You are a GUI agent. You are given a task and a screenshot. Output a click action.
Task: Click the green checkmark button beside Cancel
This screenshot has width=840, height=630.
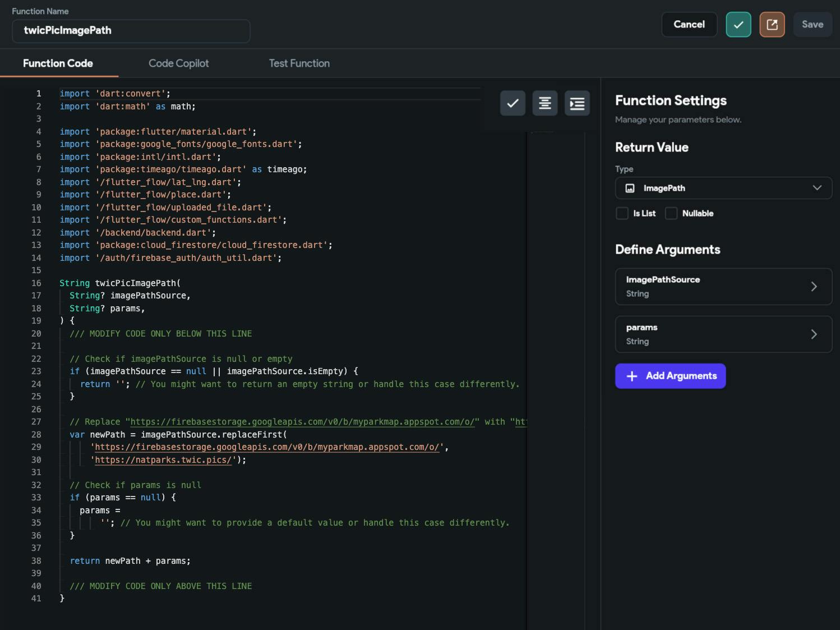[738, 25]
